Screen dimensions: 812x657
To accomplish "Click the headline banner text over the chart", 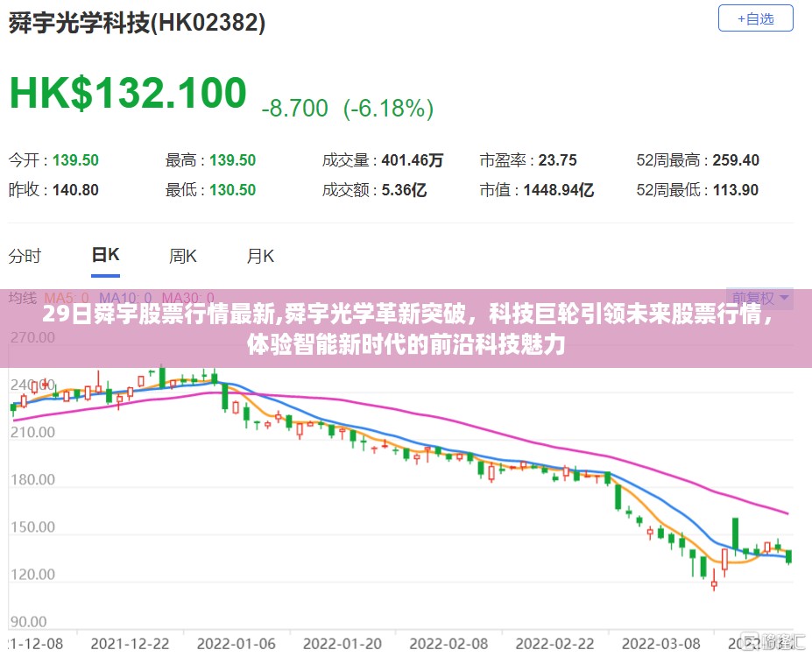I will pyautogui.click(x=406, y=328).
